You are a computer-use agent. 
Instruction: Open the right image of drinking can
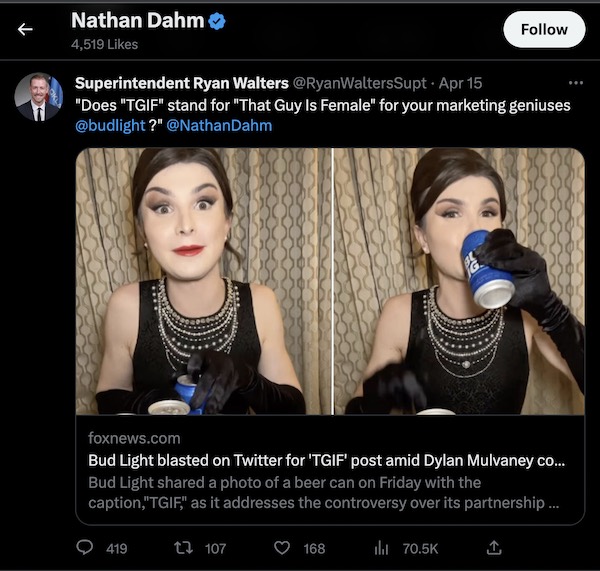tap(459, 281)
